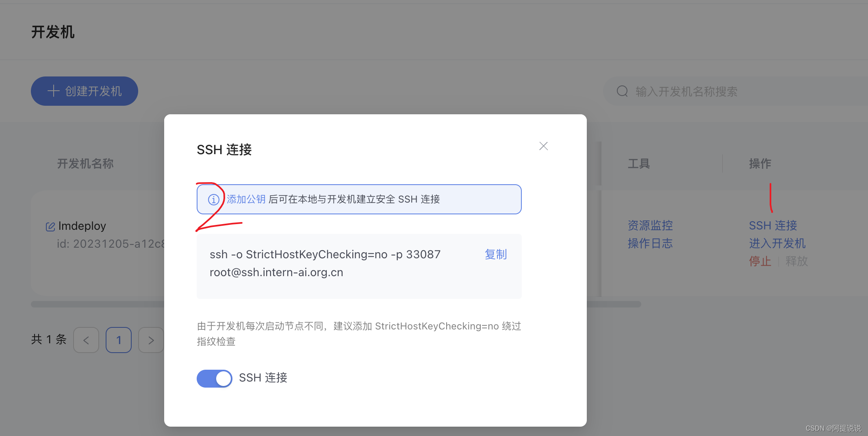Copy the SSH command via 复制
Screen dimensions: 868x436
tap(495, 254)
